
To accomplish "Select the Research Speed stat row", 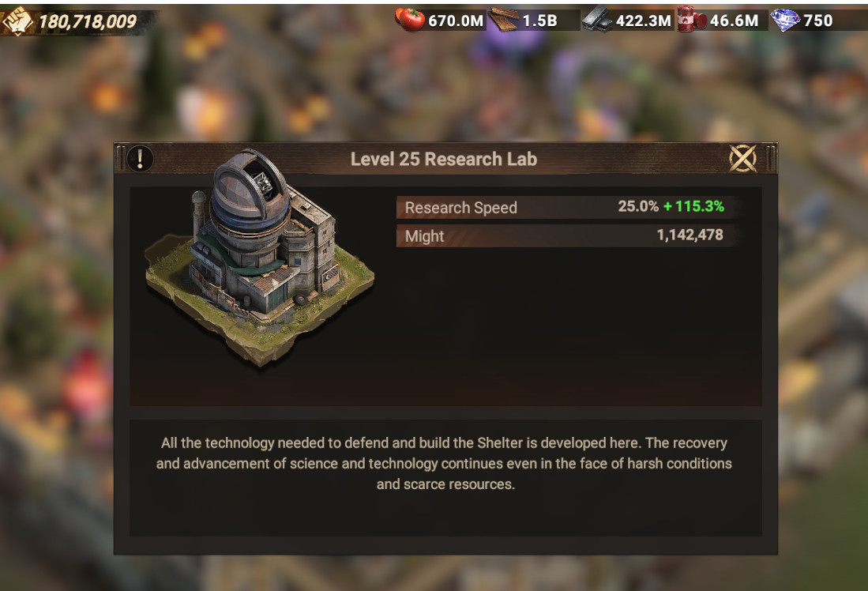I will (566, 207).
